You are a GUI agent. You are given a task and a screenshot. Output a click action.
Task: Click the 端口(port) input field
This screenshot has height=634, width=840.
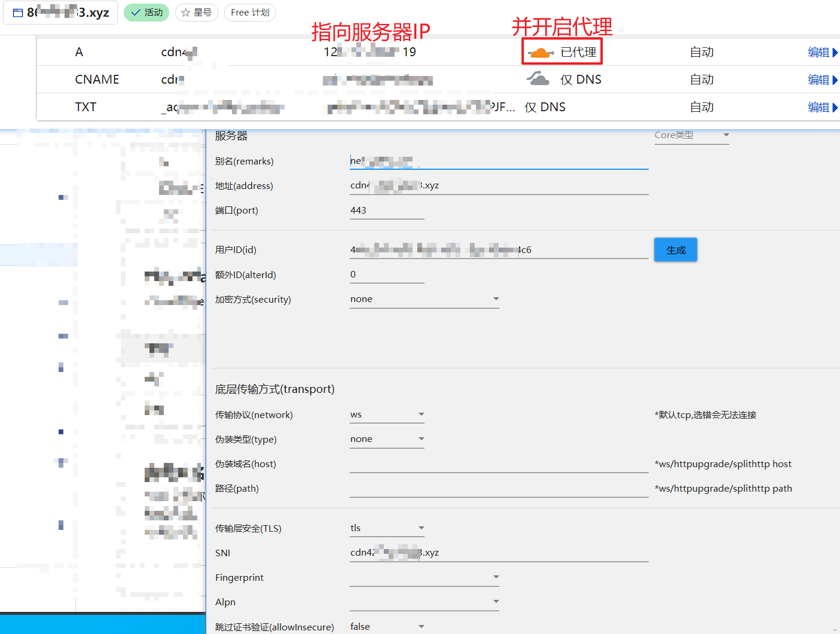pyautogui.click(x=387, y=211)
